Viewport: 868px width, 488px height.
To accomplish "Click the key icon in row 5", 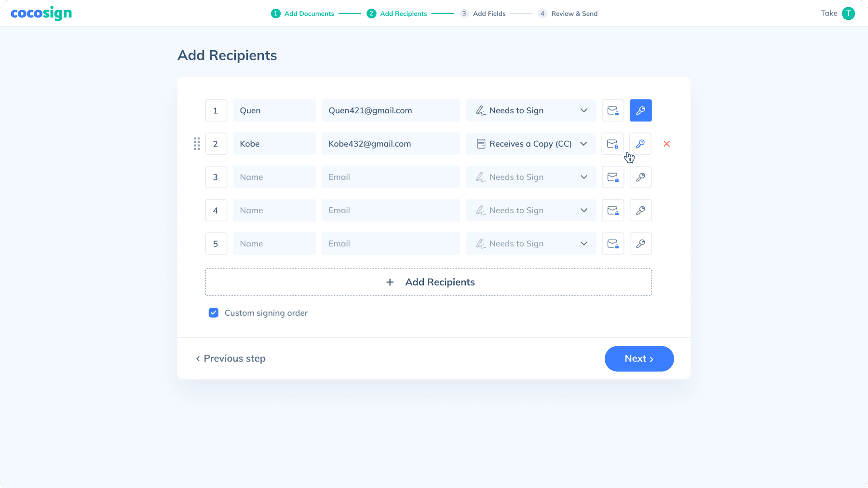I will [640, 244].
